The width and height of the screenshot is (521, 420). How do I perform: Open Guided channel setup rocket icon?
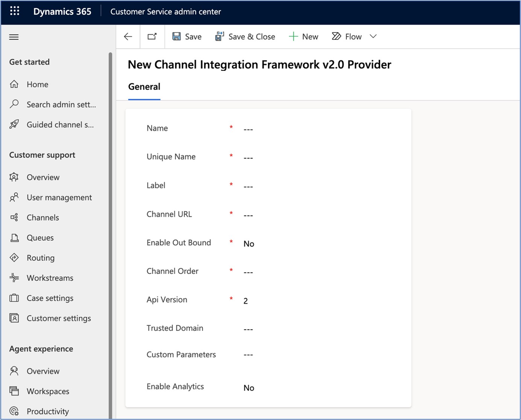(x=14, y=125)
